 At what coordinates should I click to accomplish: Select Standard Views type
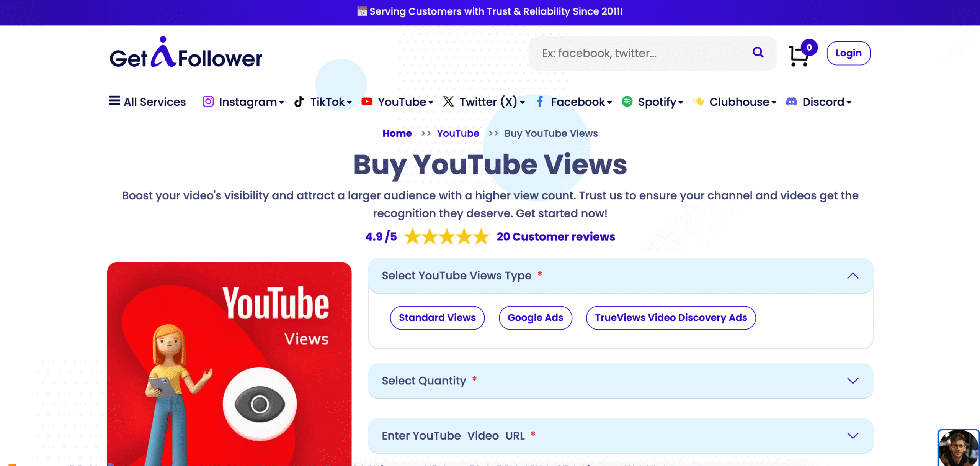tap(437, 318)
